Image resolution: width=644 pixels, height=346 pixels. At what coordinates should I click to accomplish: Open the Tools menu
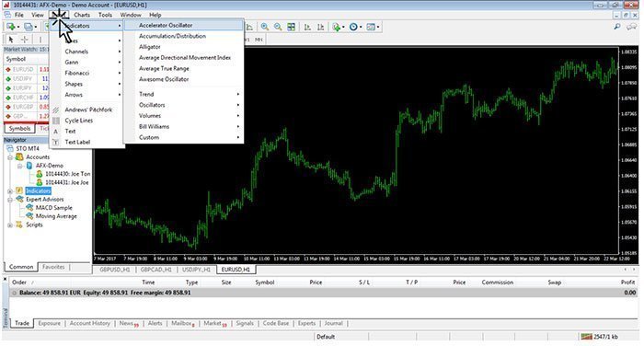105,15
